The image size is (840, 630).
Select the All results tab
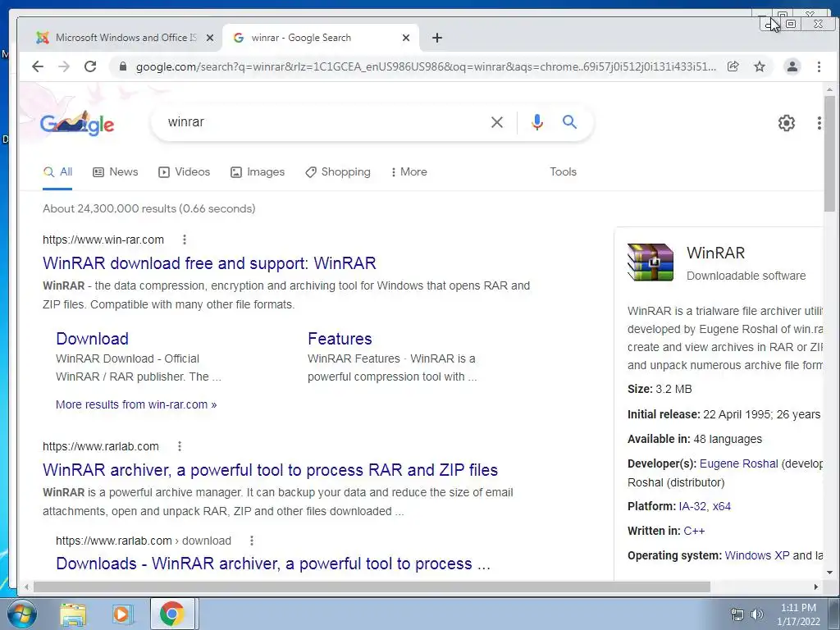pyautogui.click(x=57, y=172)
